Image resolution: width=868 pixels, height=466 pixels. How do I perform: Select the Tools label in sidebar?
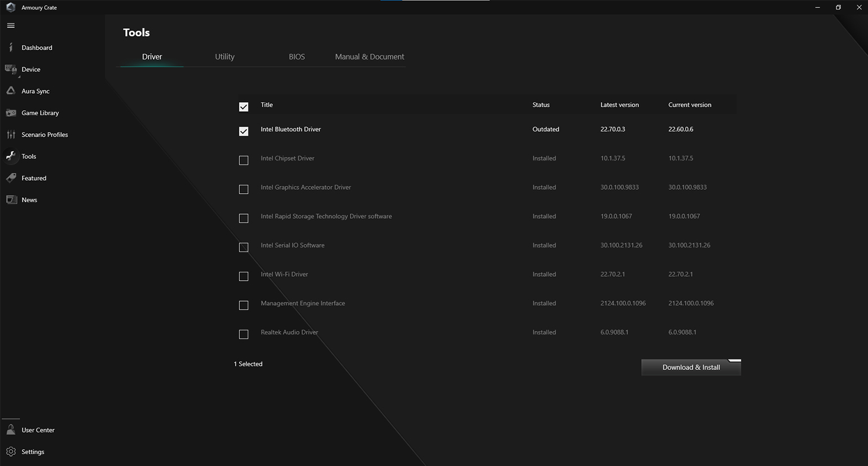click(29, 156)
